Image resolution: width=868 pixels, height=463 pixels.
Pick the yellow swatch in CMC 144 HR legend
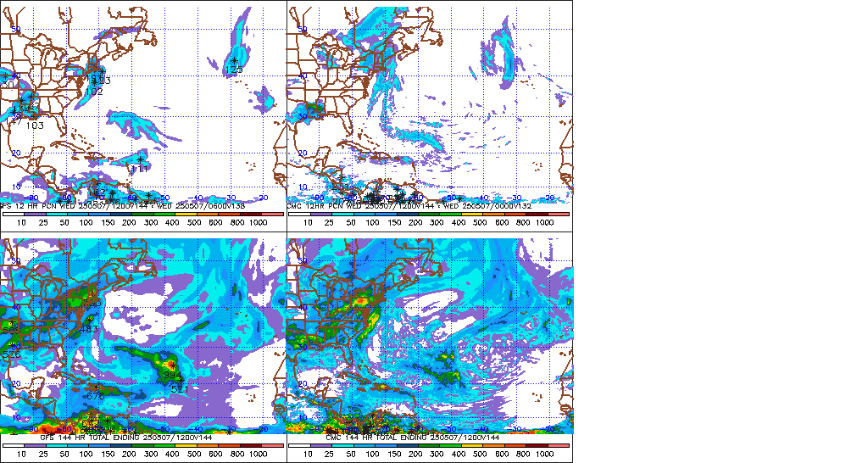472,445
